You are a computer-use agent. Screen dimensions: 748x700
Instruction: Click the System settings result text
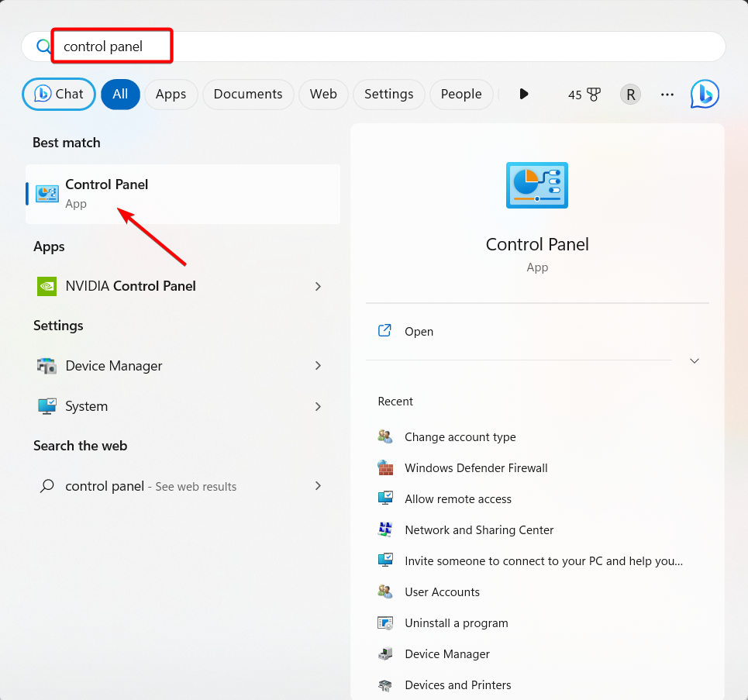pos(86,406)
